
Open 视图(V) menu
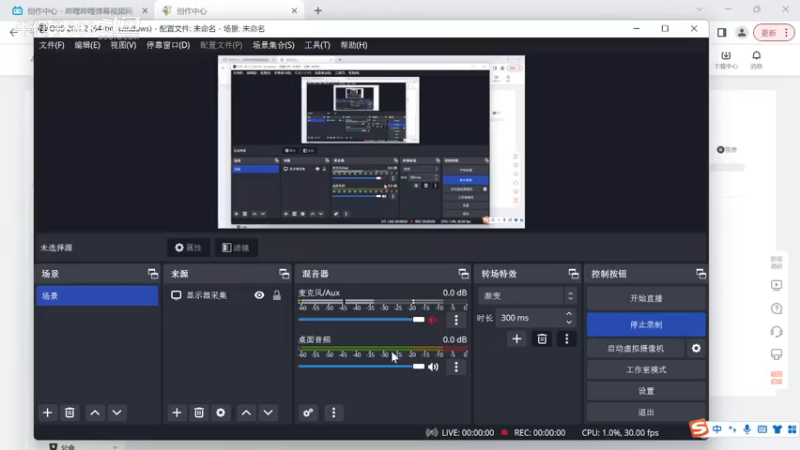(x=123, y=45)
